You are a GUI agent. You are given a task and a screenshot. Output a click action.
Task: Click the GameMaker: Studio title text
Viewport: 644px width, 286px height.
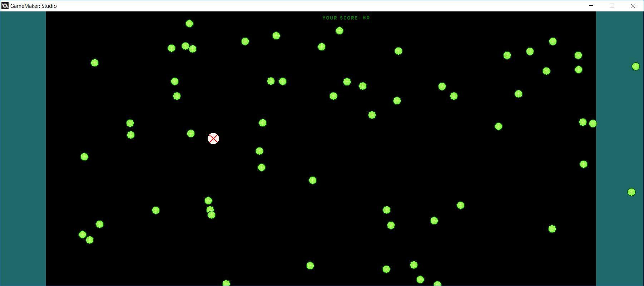pyautogui.click(x=34, y=6)
